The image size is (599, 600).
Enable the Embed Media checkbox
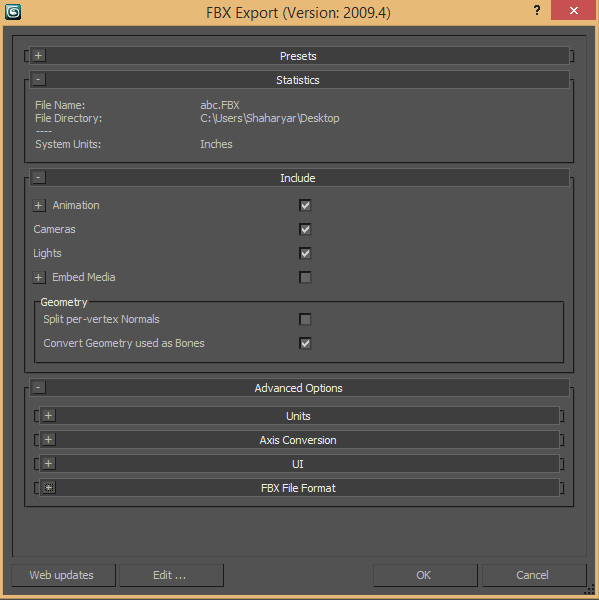(x=305, y=277)
